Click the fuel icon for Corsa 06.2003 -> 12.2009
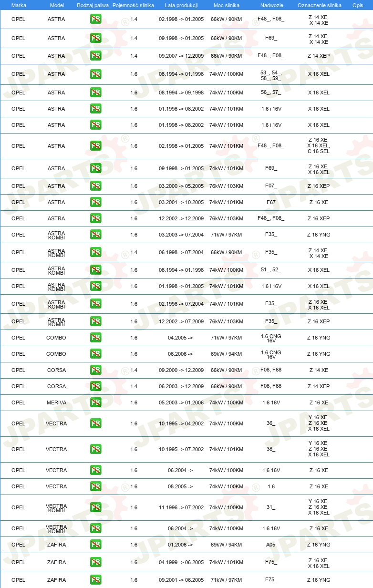The image size is (373, 588). [95, 386]
